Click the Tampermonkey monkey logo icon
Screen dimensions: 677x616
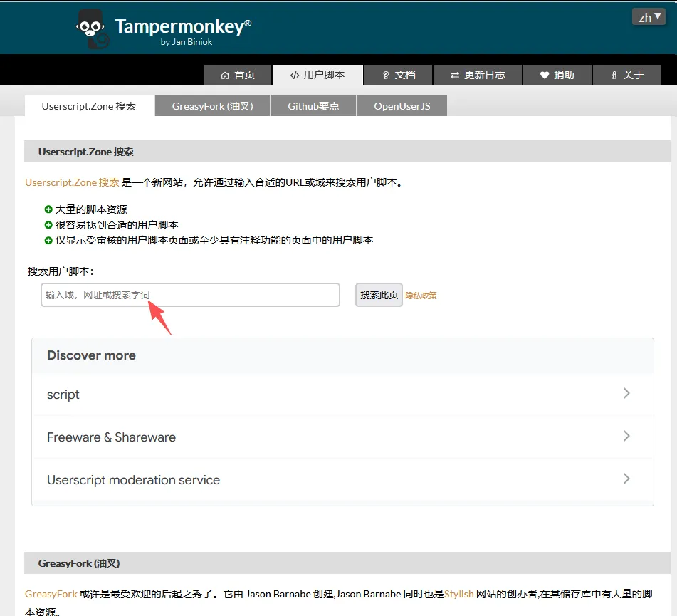(x=93, y=29)
